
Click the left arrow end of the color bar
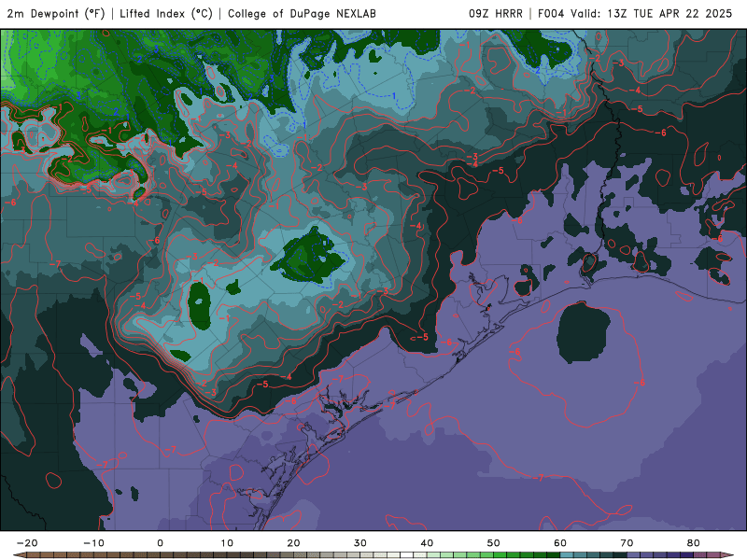(19, 555)
